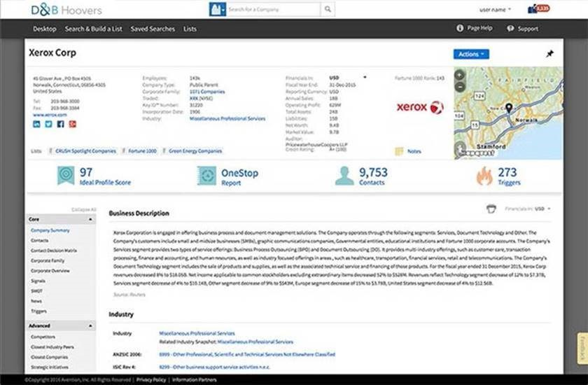Open the 1071 Companies corporate family link

[207, 92]
